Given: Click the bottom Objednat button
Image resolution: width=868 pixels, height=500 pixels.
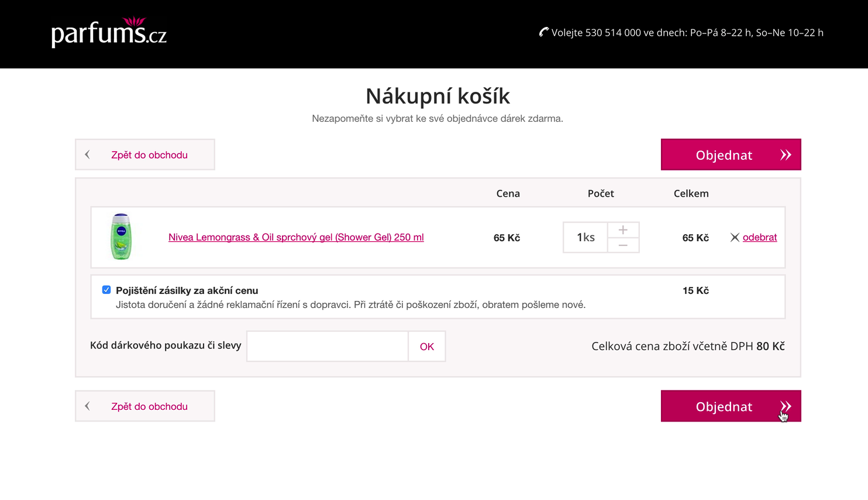Looking at the screenshot, I should [731, 406].
